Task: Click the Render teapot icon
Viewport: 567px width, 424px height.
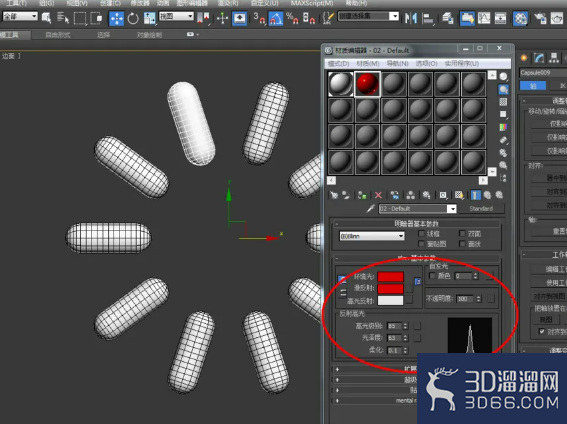Action: 557,18
